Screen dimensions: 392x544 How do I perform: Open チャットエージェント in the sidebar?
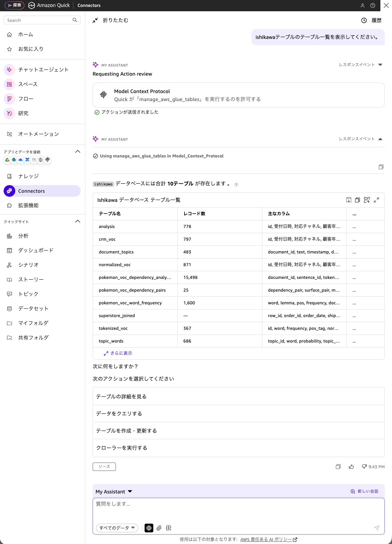[43, 70]
